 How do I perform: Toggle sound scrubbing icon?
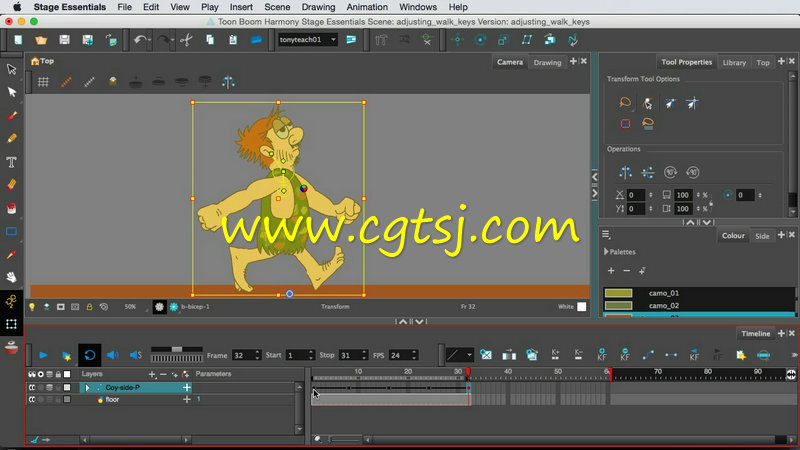(x=136, y=355)
